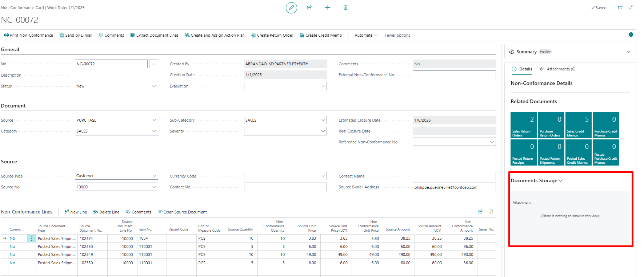The height and width of the screenshot is (277, 644).
Task: Open the Automate menu
Action: pos(366,35)
